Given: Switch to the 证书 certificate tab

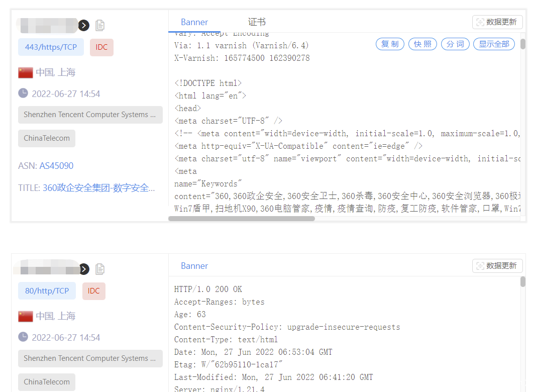Looking at the screenshot, I should [257, 22].
